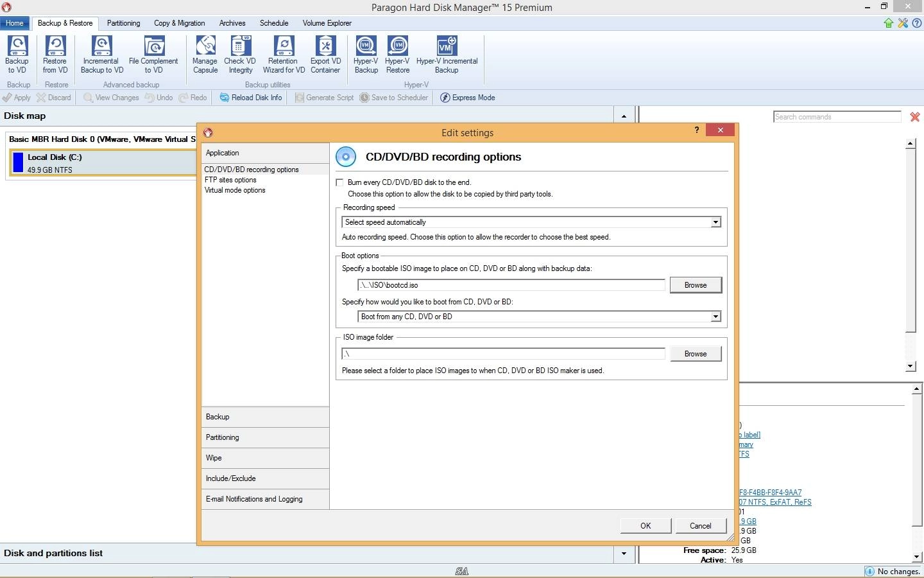Select CD/DVD/BD recording options item
This screenshot has width=924, height=578.
252,170
